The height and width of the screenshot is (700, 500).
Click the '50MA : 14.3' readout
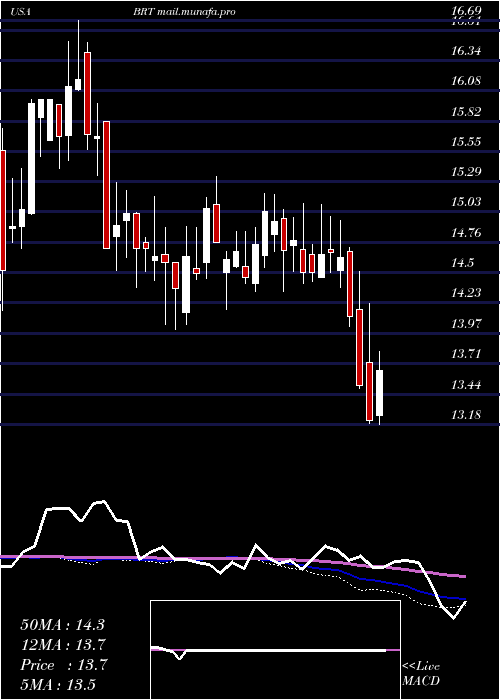[x=63, y=625]
